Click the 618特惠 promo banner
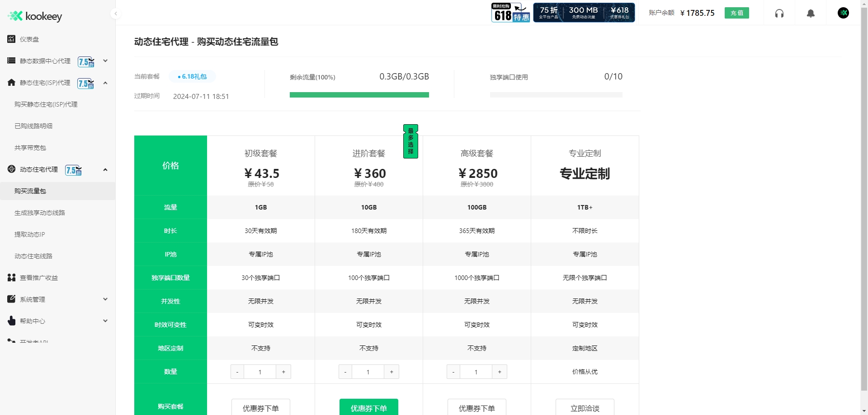Screen dimensions: 868x415 pos(510,12)
